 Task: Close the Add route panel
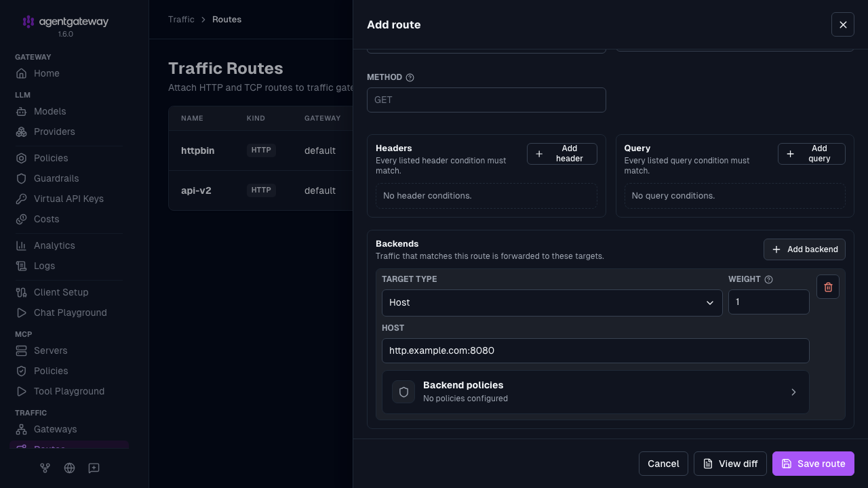click(x=843, y=24)
